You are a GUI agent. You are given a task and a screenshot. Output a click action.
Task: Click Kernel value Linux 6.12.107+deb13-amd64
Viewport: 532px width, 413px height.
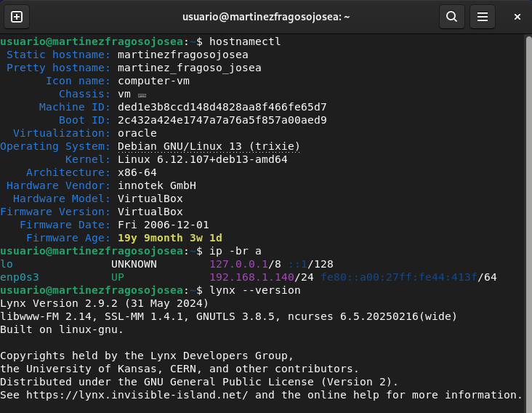(x=203, y=159)
